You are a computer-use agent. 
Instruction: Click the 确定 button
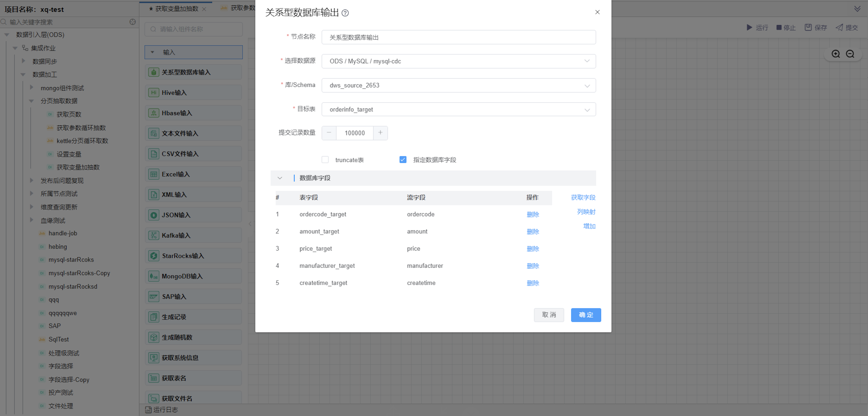(x=586, y=315)
